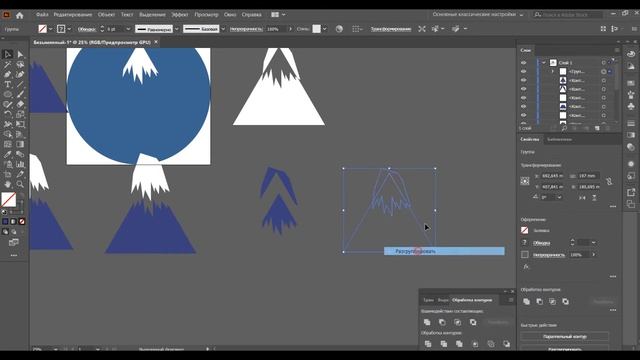Screen dimensions: 640x360
Task: Click Flip Vertically in the Properties Transform section
Action: (x=594, y=198)
